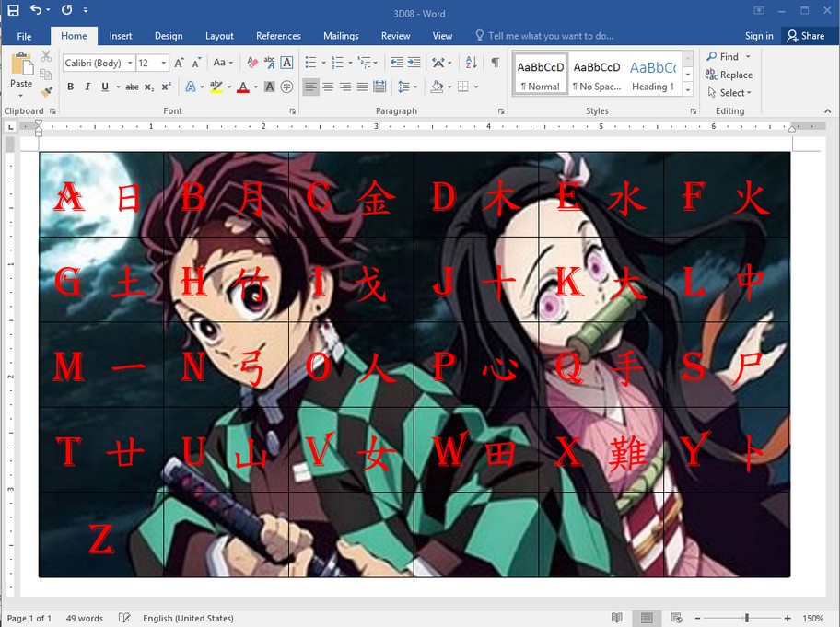
Task: Switch to the Layout tab
Action: (x=219, y=36)
